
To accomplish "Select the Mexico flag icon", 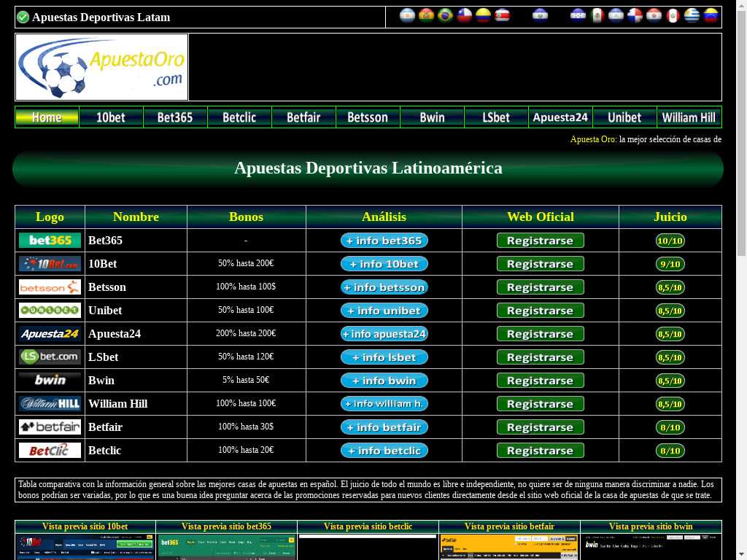I will 597,16.
